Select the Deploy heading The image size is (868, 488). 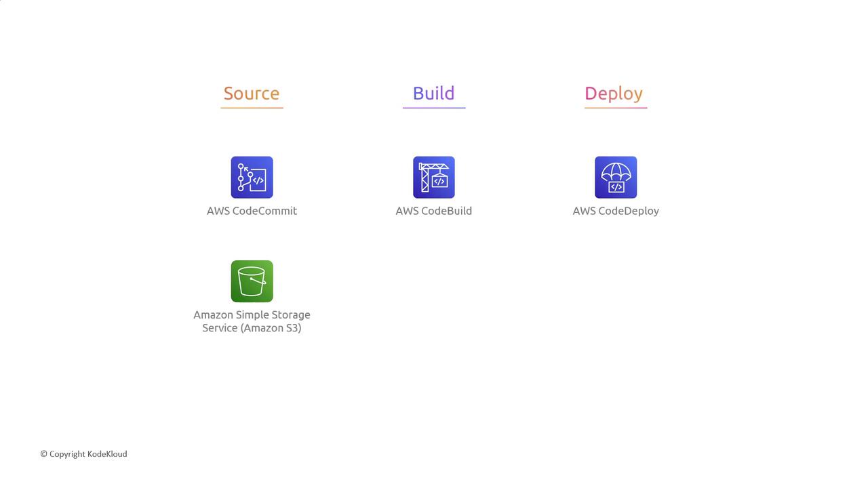click(x=614, y=94)
